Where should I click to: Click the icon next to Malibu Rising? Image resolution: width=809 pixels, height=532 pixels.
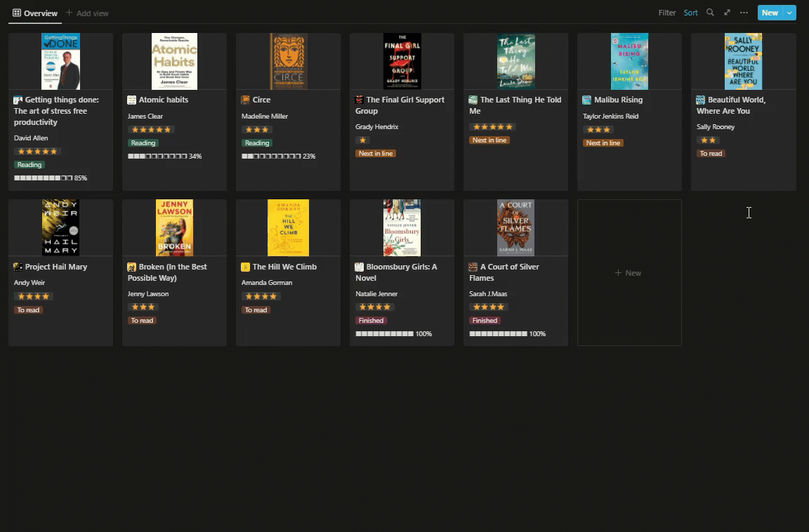[x=586, y=100]
